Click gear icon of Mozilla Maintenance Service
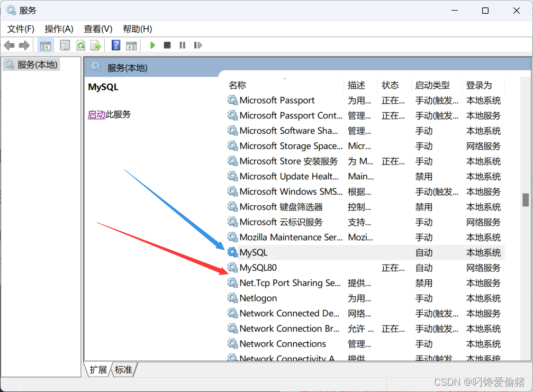533x392 pixels. click(x=232, y=237)
